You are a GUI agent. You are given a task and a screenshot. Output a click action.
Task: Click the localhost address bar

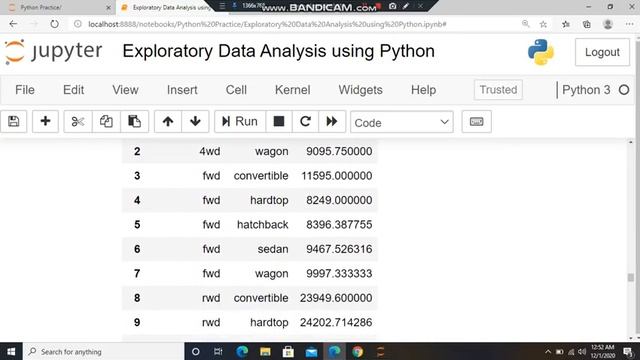[267, 24]
